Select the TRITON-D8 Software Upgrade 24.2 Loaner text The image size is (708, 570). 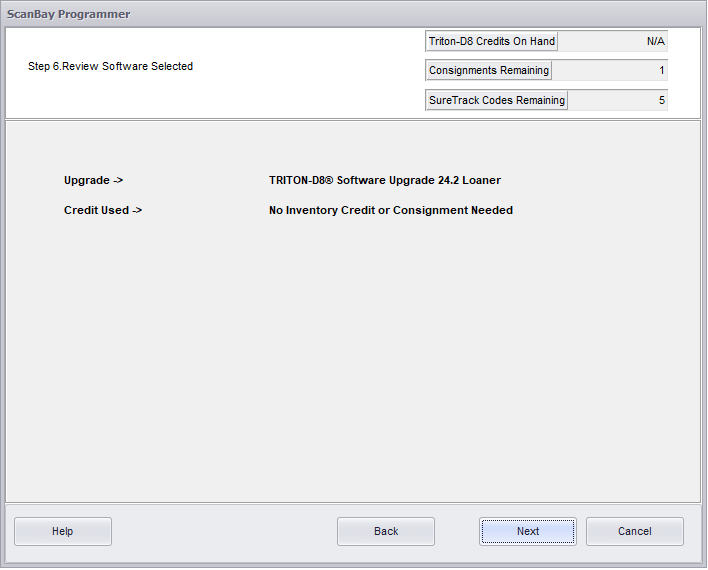385,181
